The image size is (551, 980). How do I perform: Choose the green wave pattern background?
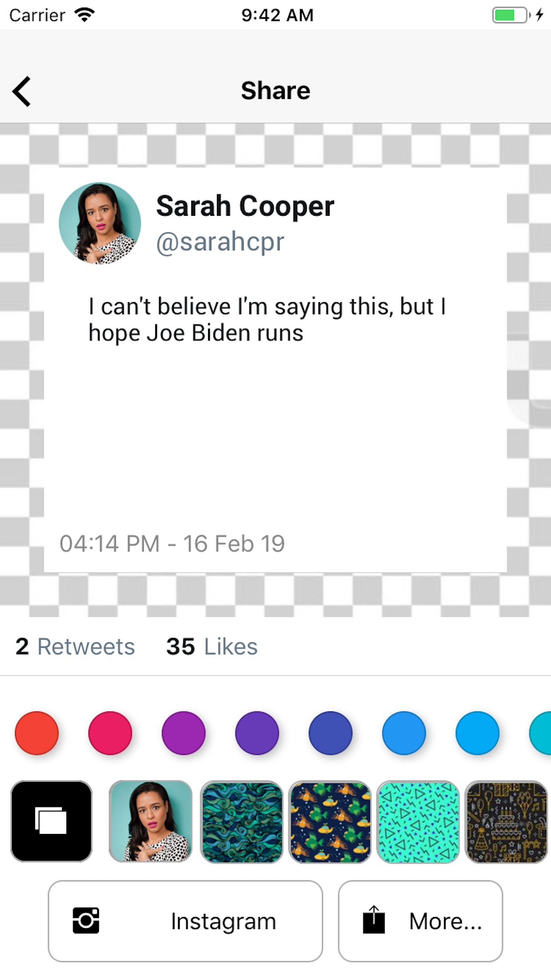pyautogui.click(x=242, y=822)
